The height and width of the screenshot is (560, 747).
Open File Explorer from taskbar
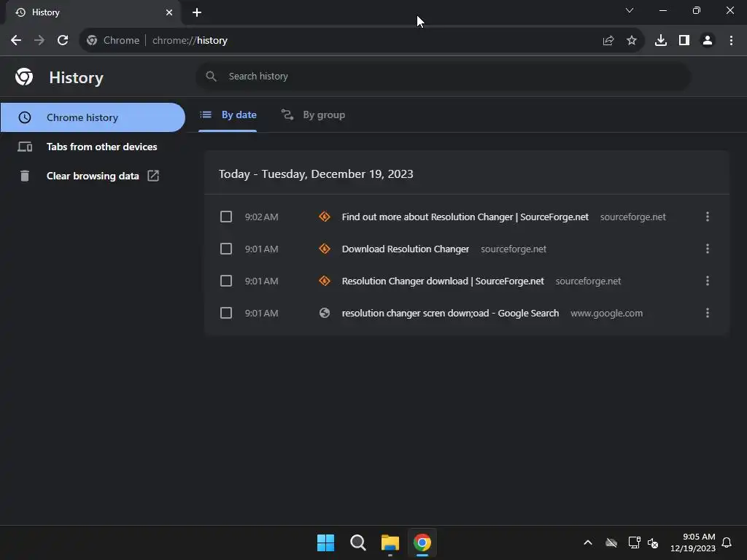tap(390, 542)
